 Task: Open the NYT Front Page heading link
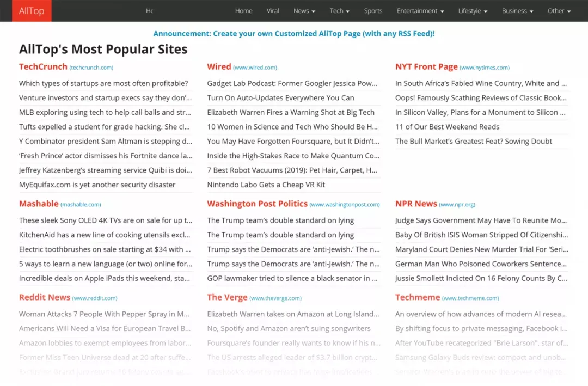point(426,67)
